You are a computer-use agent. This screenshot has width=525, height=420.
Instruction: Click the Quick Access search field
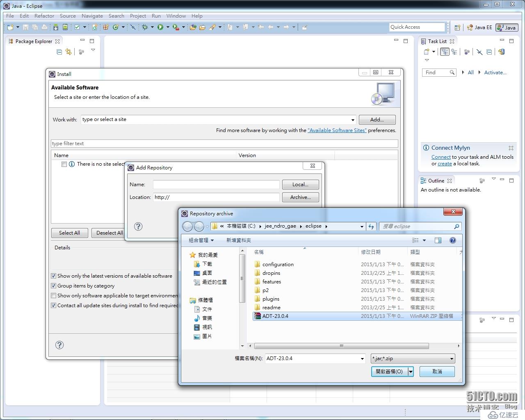[417, 27]
